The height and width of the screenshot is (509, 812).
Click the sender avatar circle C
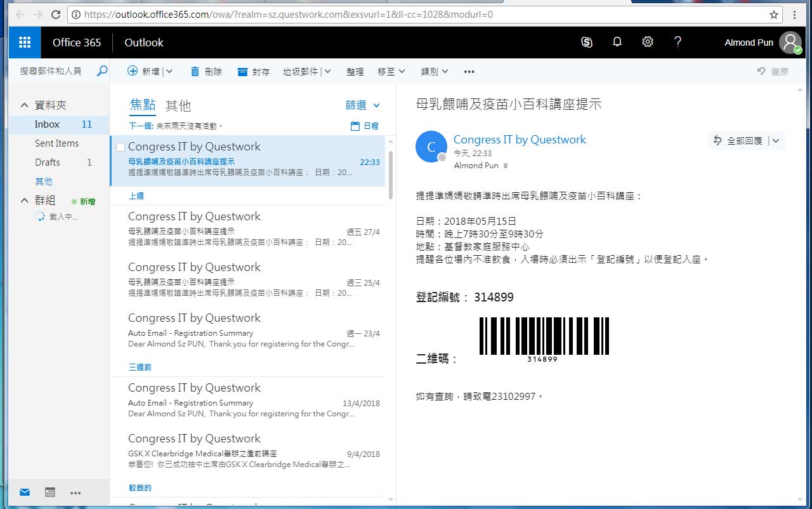pyautogui.click(x=431, y=147)
